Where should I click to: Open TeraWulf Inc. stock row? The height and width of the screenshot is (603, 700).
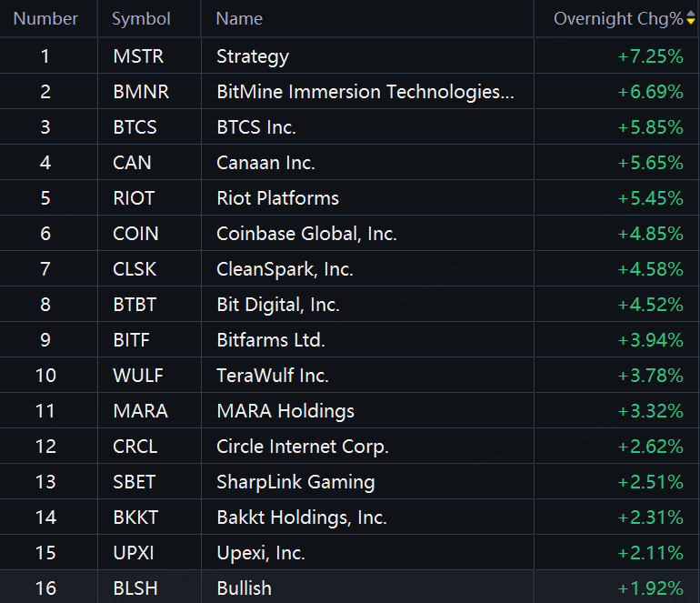pos(273,376)
